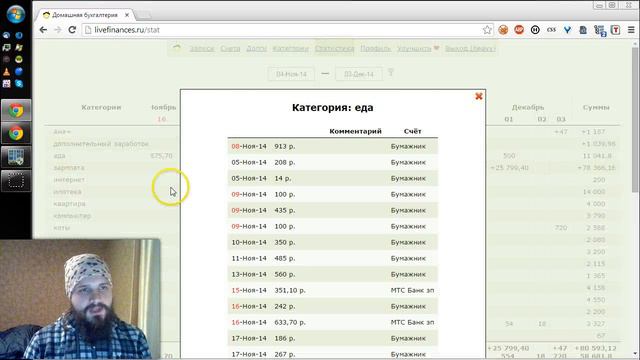Bookmark page with the star icon

(x=487, y=30)
